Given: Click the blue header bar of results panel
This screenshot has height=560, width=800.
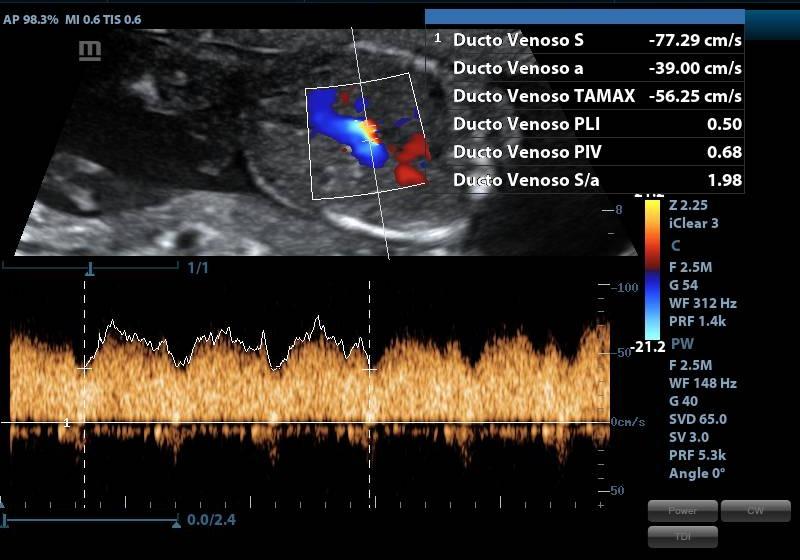Looking at the screenshot, I should [585, 16].
